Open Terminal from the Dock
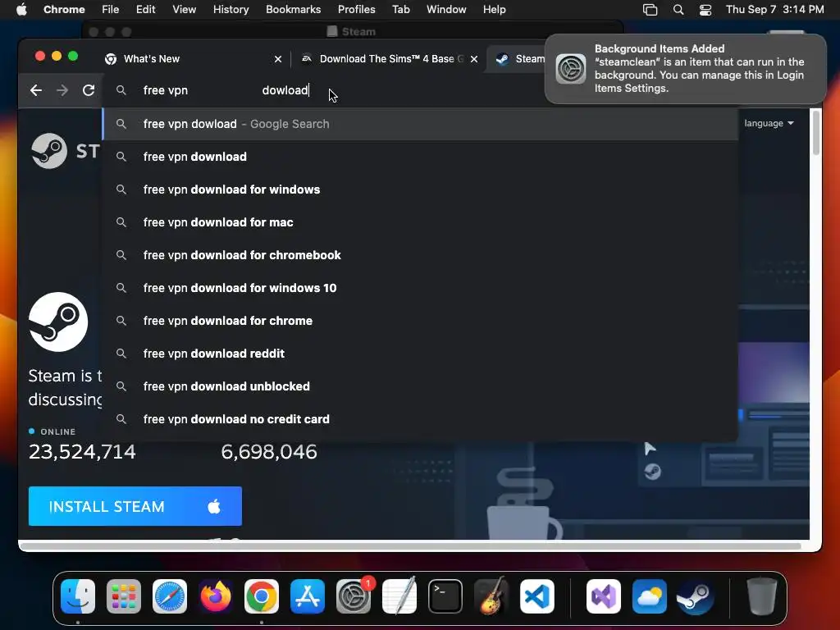Screen dimensions: 840x630 coord(445,596)
